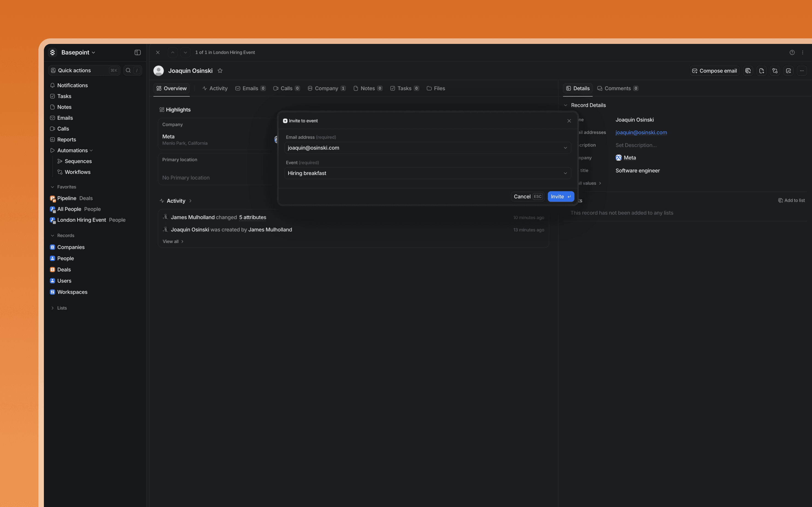The height and width of the screenshot is (507, 812).
Task: Expand the Lists section
Action: pos(52,308)
